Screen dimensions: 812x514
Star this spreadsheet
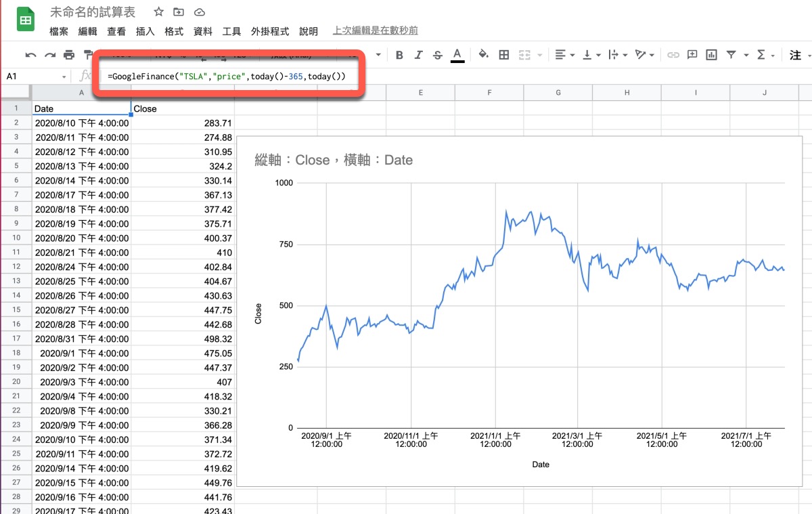click(x=158, y=12)
